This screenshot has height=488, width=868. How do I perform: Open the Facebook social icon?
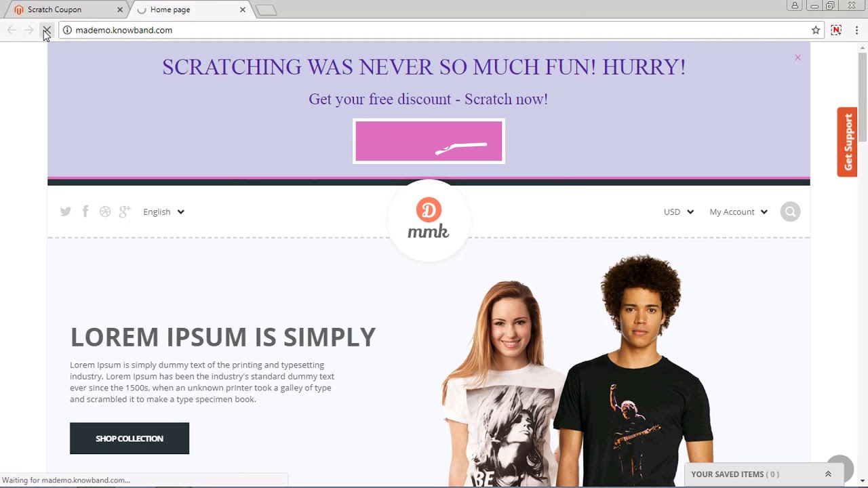click(x=85, y=211)
